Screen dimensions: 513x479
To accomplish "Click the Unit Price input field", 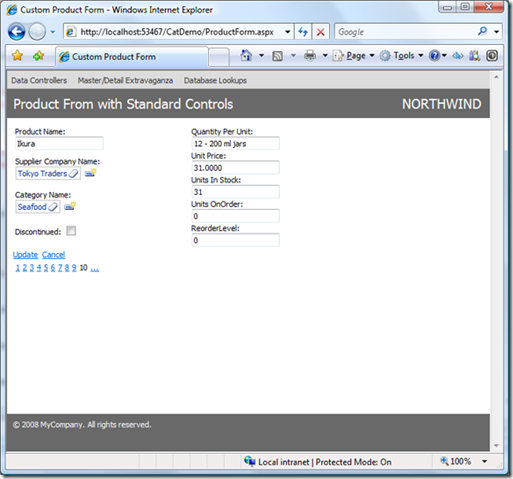I will 235,168.
